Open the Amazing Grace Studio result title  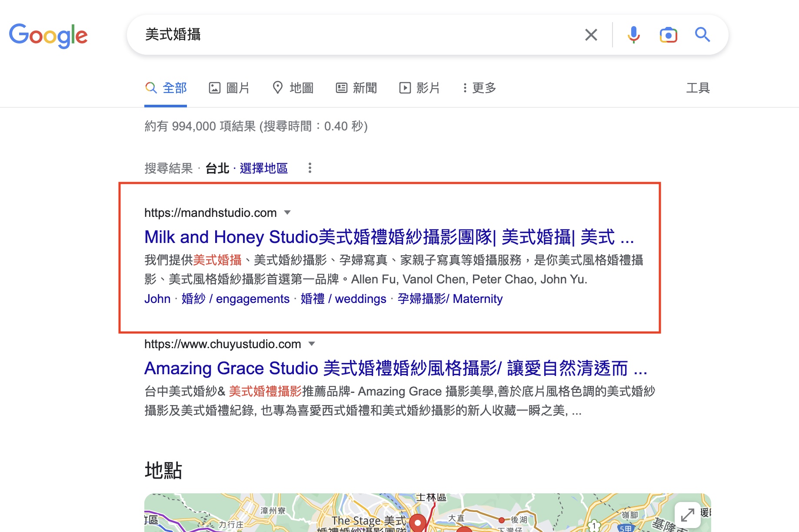click(396, 369)
